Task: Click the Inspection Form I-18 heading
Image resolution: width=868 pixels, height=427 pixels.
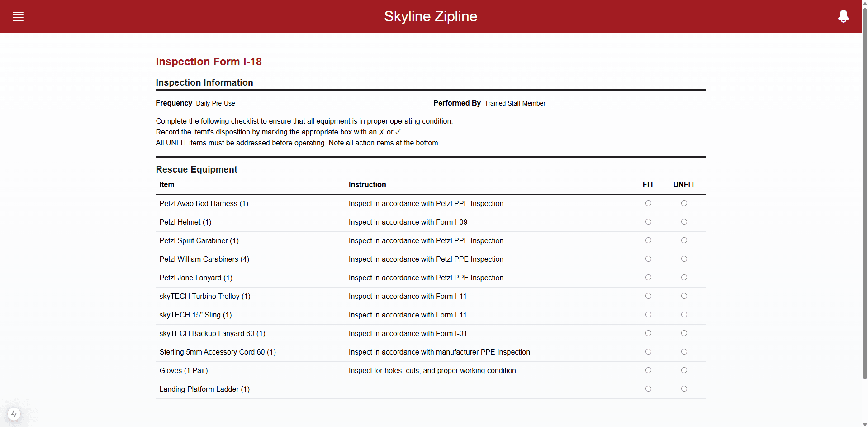Action: pos(209,62)
